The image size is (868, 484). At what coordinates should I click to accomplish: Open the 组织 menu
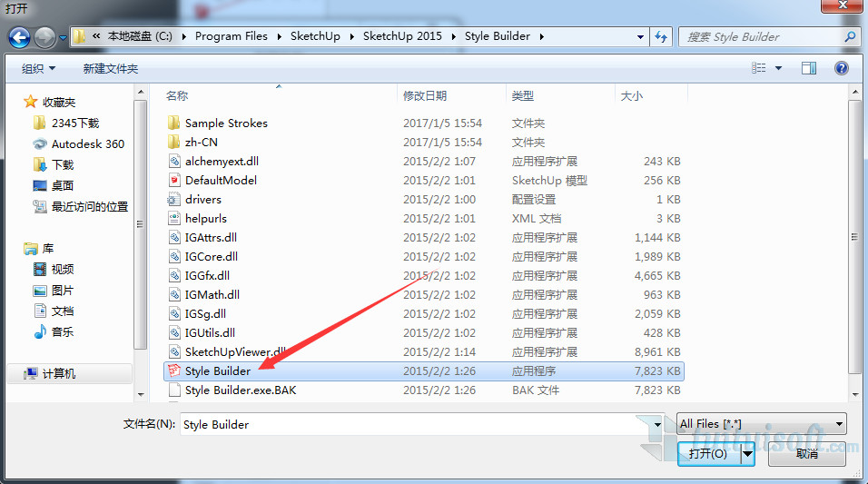tap(38, 68)
